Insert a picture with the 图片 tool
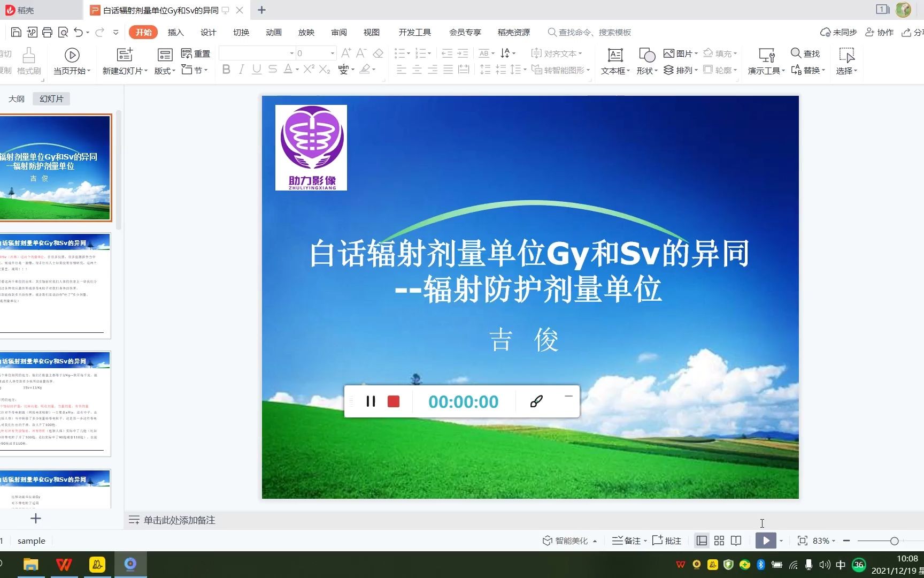Image resolution: width=924 pixels, height=578 pixels. 679,53
